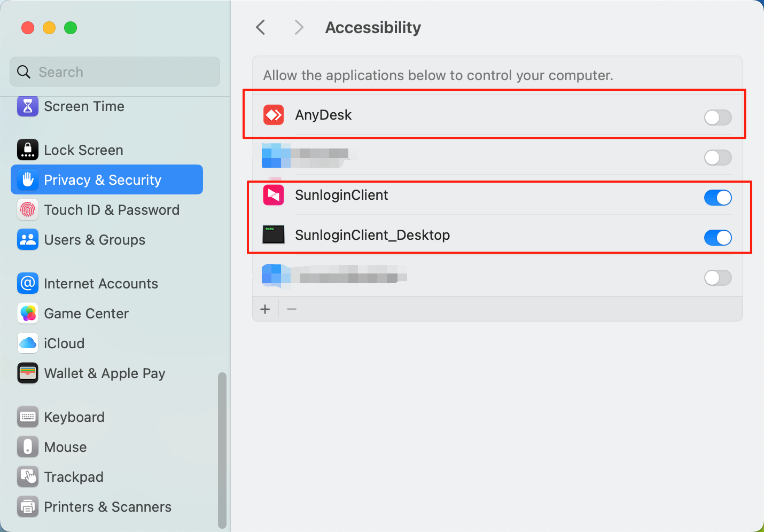Disable the SunloginClient accessibility toggle

pyautogui.click(x=718, y=198)
